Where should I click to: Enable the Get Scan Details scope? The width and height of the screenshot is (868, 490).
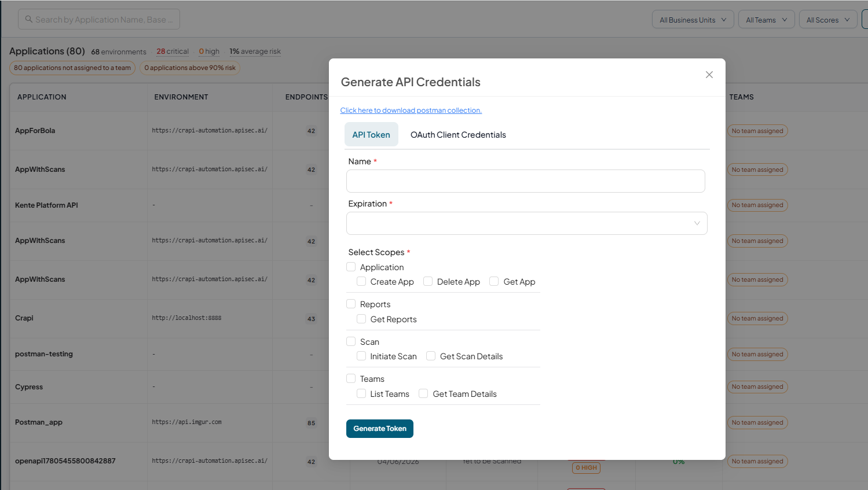coord(431,356)
